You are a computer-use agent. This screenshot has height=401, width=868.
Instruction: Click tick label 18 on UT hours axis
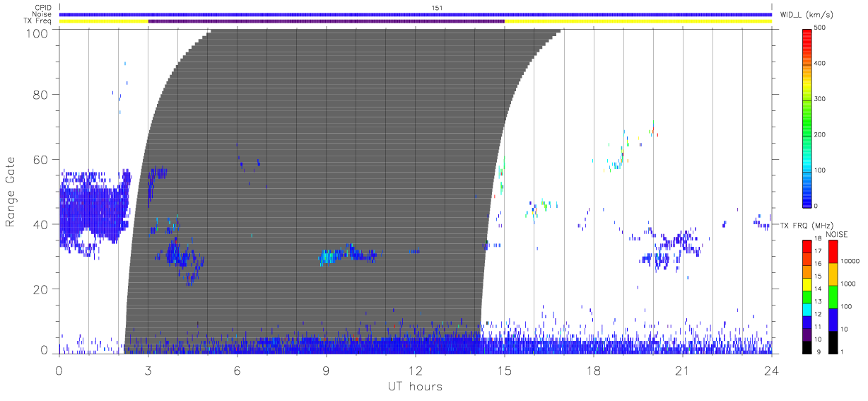593,371
